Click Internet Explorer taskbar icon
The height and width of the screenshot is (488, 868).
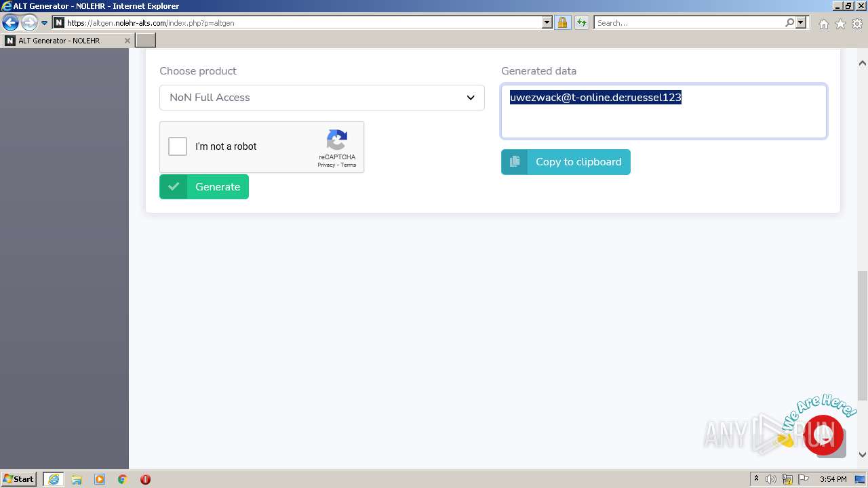(54, 479)
